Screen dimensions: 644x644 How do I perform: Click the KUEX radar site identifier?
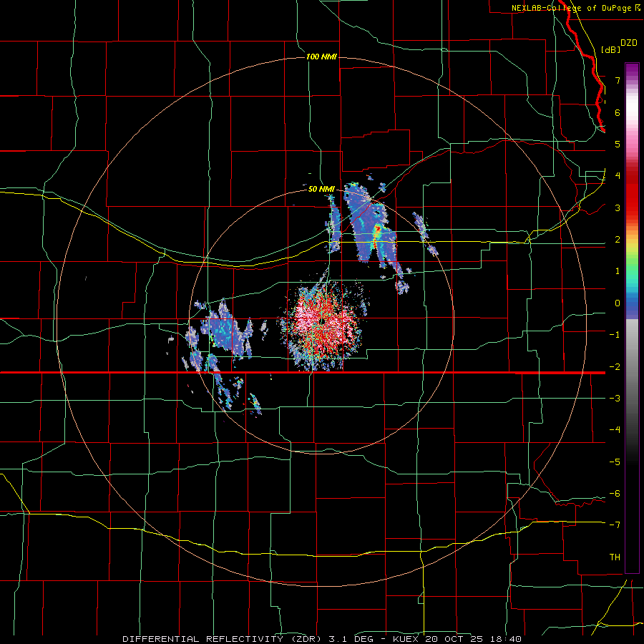[406, 639]
